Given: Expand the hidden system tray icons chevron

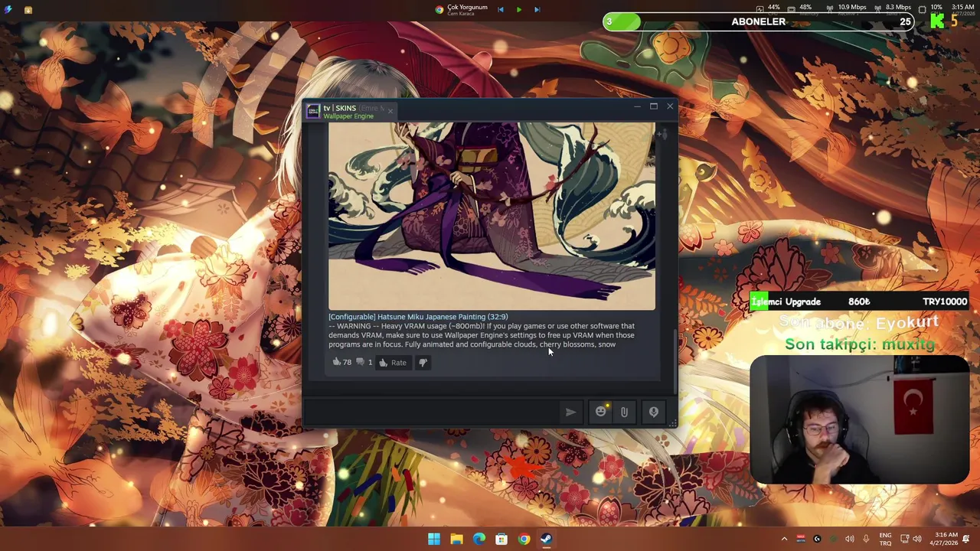Looking at the screenshot, I should [784, 539].
